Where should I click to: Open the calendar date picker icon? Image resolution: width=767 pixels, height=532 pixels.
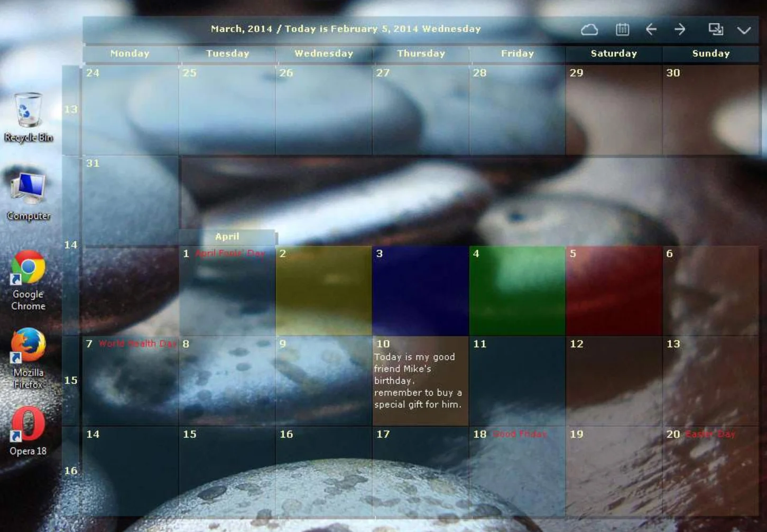point(623,30)
